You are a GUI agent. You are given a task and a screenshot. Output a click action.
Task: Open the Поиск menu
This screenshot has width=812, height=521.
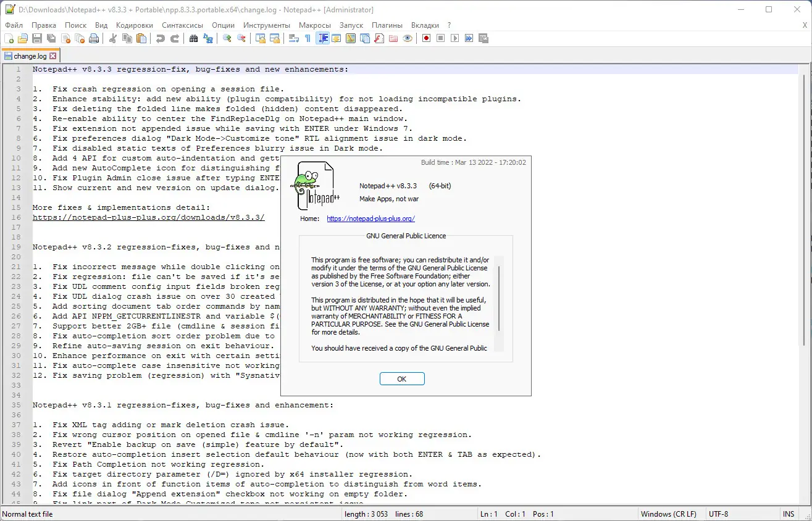[x=75, y=25]
